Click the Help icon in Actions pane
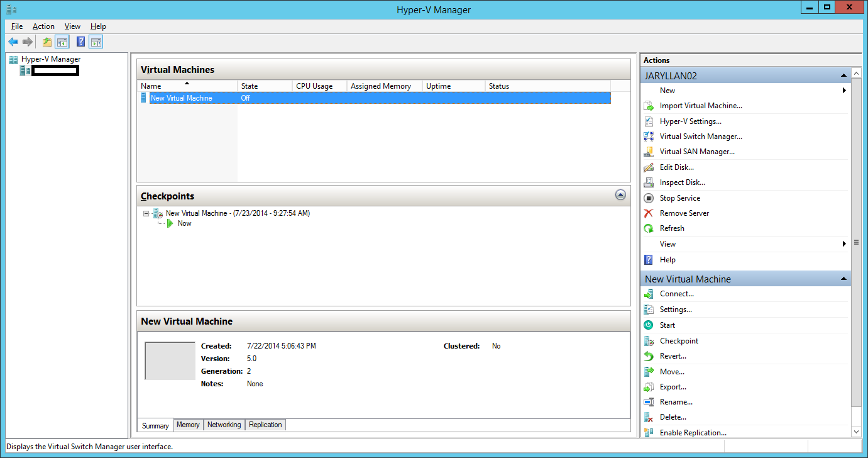This screenshot has height=458, width=868. click(x=649, y=260)
